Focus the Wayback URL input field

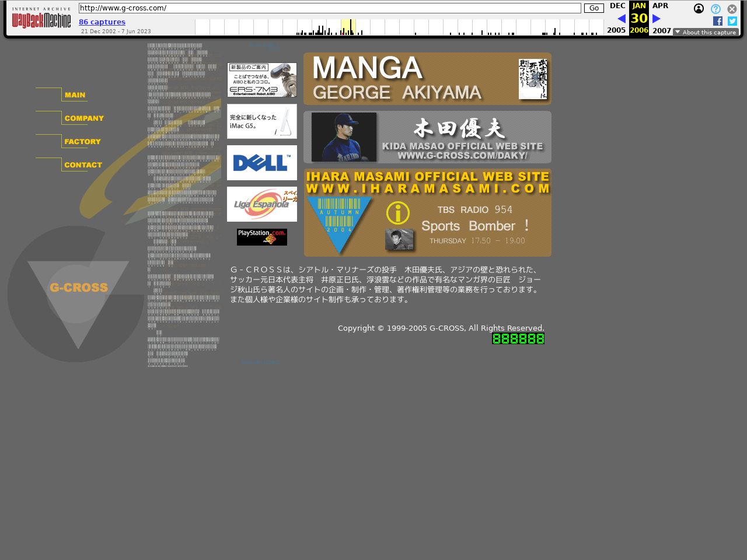coord(330,8)
